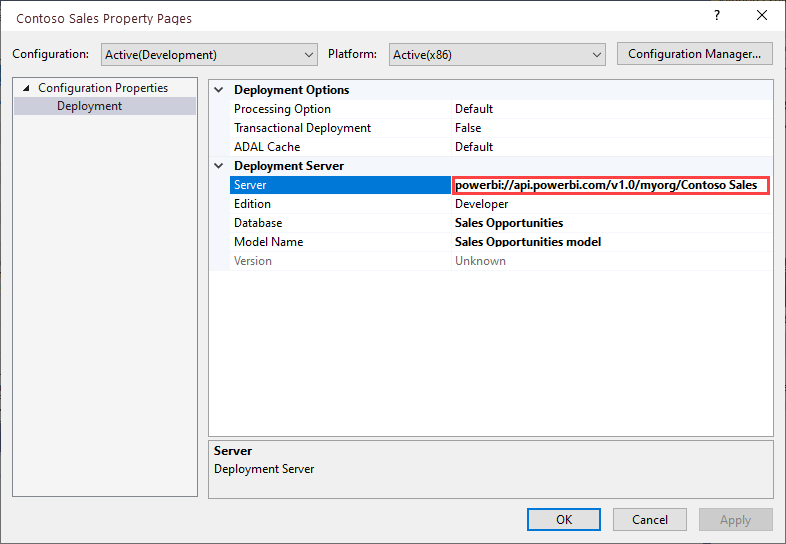
Task: Select the Server property label
Action: pyautogui.click(x=250, y=185)
